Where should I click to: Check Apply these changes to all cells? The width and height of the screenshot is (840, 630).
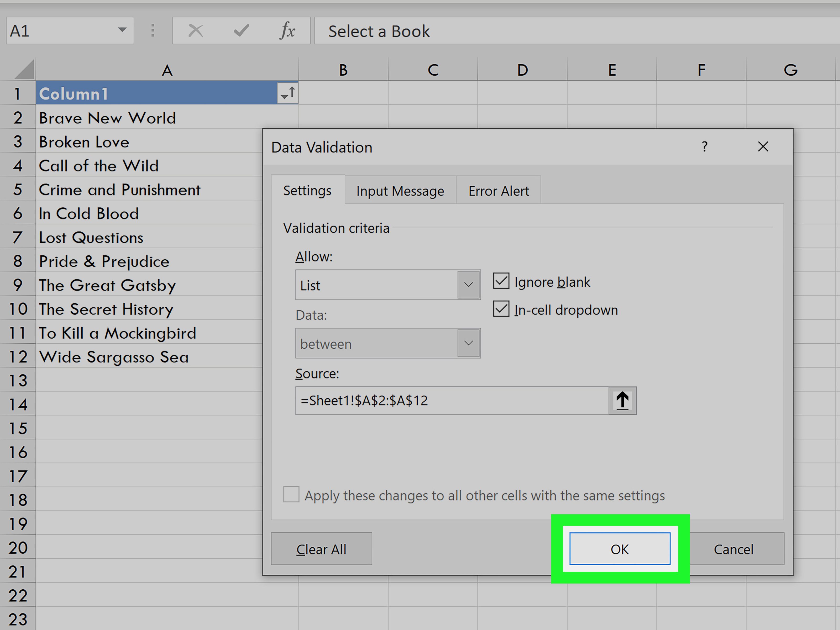(x=291, y=495)
